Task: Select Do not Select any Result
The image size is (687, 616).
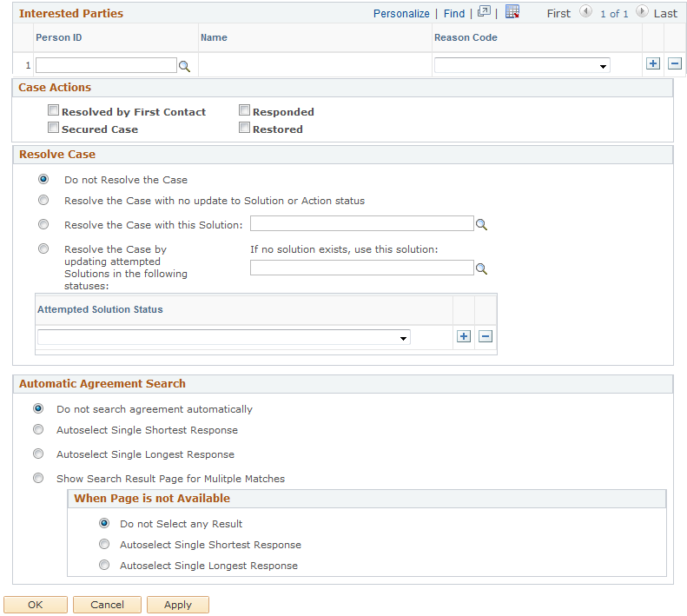Action: [x=104, y=523]
